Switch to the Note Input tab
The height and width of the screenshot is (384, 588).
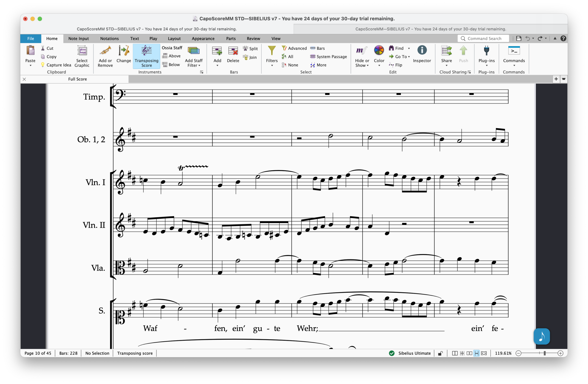click(78, 39)
